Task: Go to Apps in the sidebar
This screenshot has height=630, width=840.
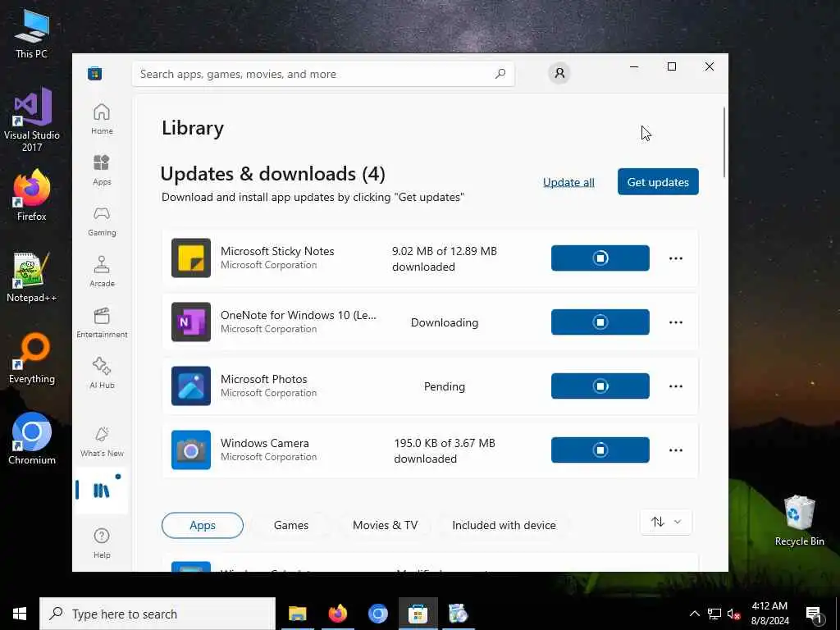Action: [102, 170]
